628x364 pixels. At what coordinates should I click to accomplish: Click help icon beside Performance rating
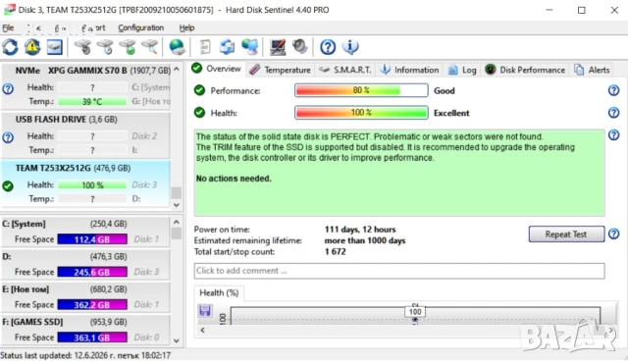click(613, 90)
